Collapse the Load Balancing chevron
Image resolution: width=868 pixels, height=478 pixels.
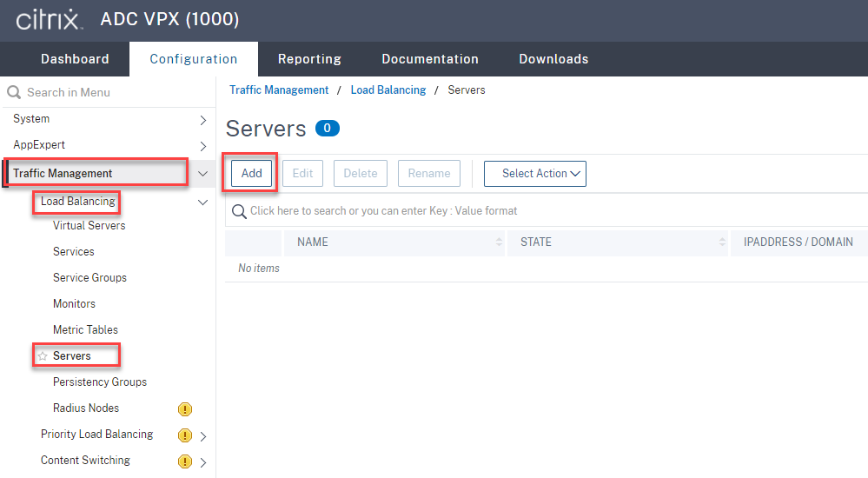point(203,202)
